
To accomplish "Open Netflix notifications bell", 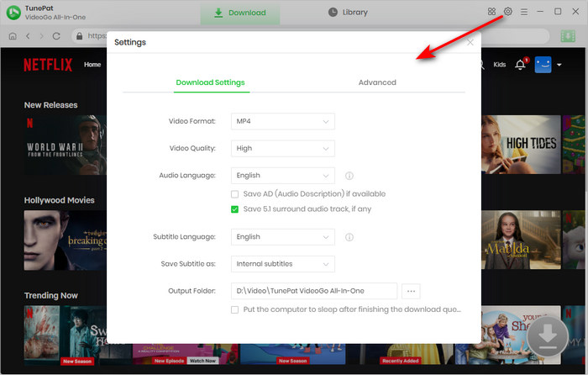I will pyautogui.click(x=520, y=65).
